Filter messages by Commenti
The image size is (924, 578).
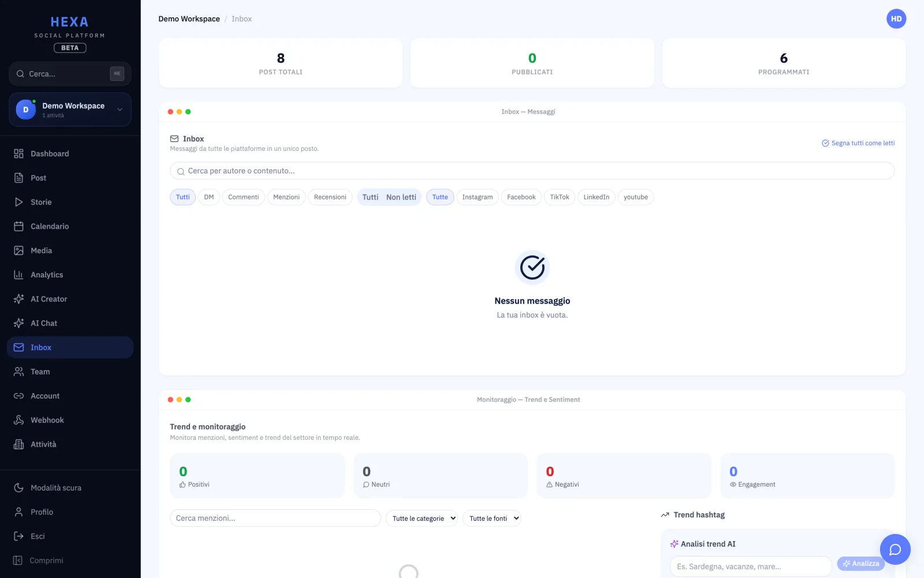pos(243,197)
